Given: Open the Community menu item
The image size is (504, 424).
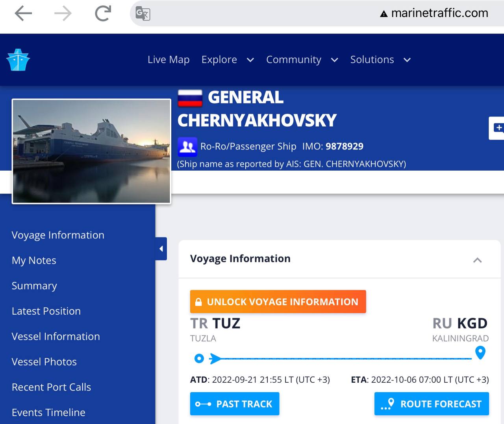Looking at the screenshot, I should pos(294,59).
